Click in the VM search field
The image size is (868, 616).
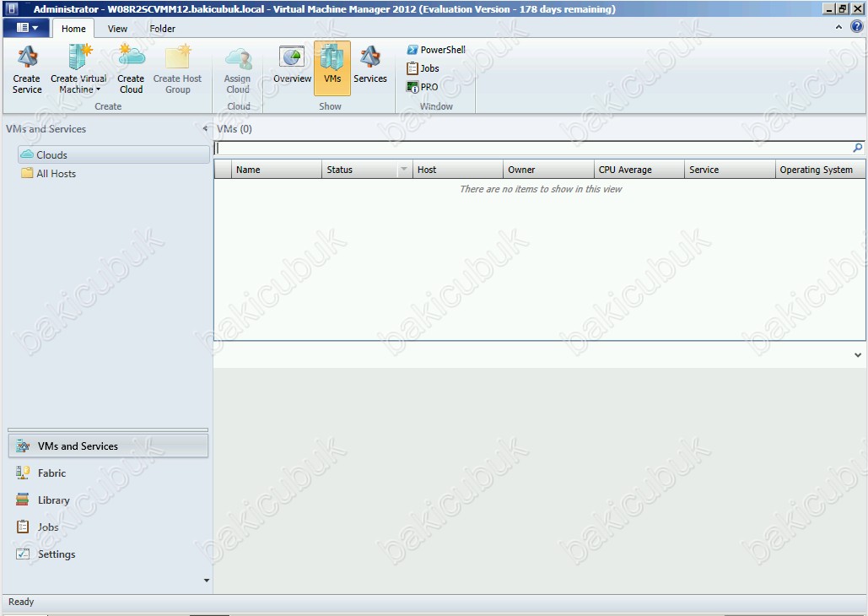pyautogui.click(x=531, y=148)
